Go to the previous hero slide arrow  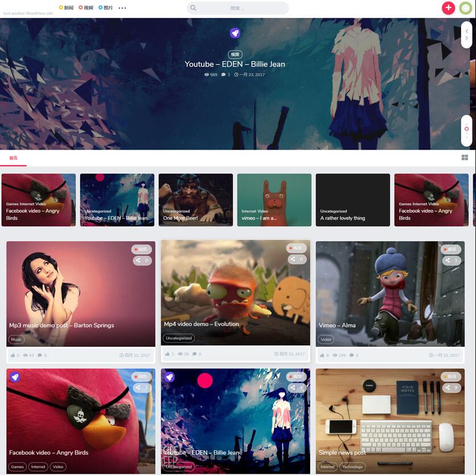tap(466, 31)
